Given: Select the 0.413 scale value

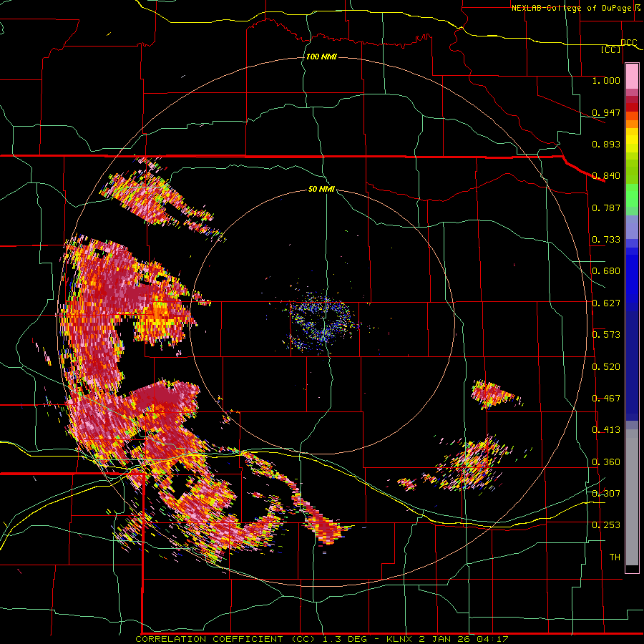Looking at the screenshot, I should click(x=606, y=430).
